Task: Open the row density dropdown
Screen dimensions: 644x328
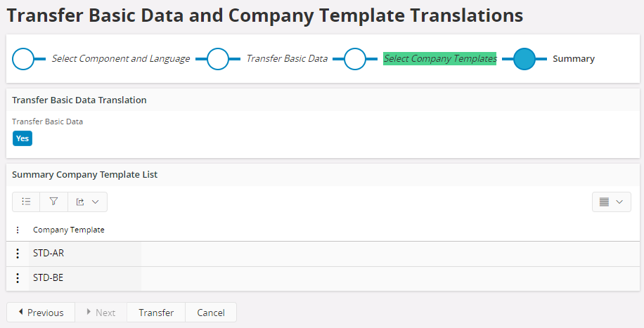Action: point(611,202)
